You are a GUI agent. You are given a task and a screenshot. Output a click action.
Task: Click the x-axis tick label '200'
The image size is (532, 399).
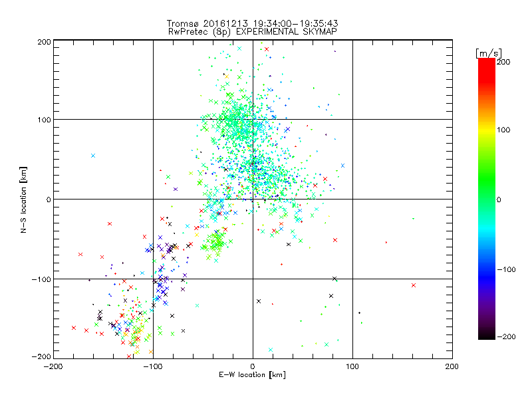tap(452, 366)
